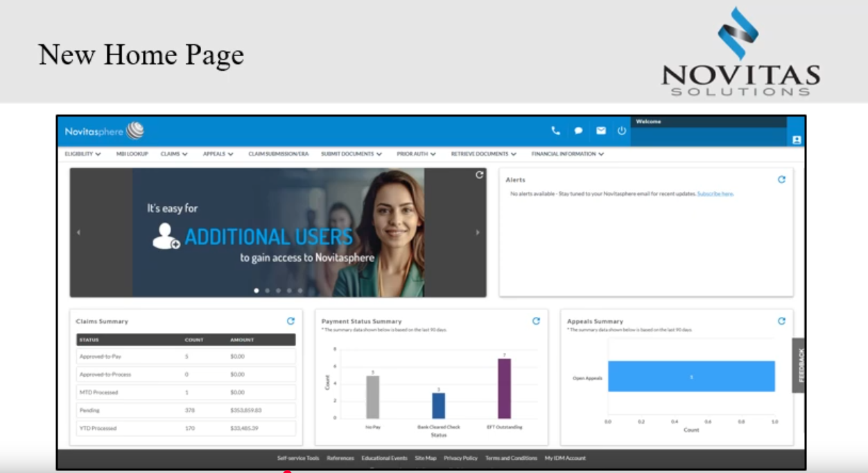The width and height of the screenshot is (868, 473).
Task: Refresh the Alerts panel
Action: (x=781, y=180)
